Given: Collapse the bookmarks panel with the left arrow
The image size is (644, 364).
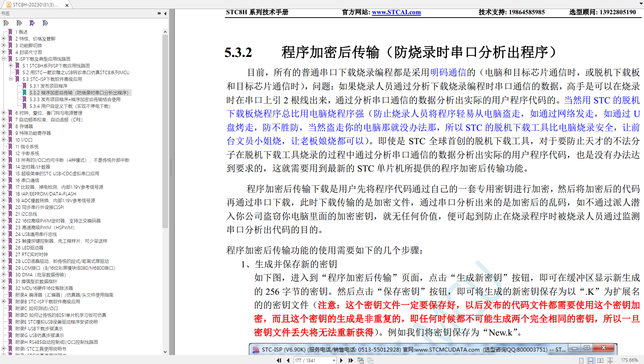Looking at the screenshot, I should (x=165, y=13).
